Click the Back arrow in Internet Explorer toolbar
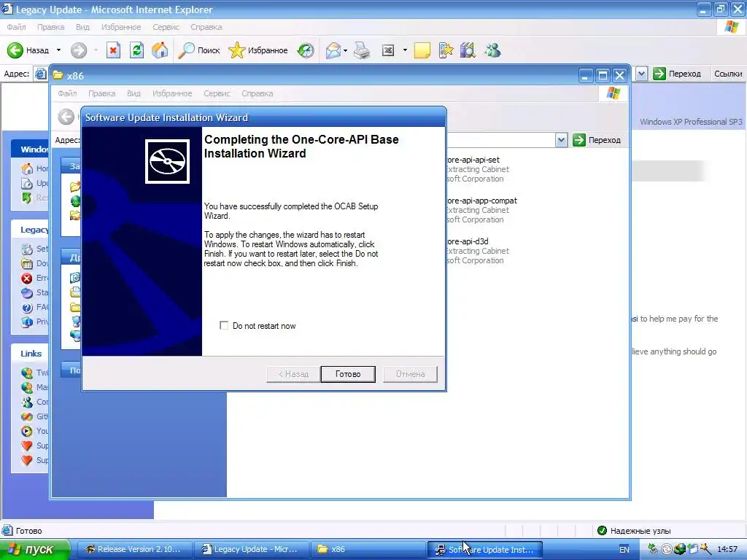Viewport: 747px width, 560px height. [x=28, y=50]
